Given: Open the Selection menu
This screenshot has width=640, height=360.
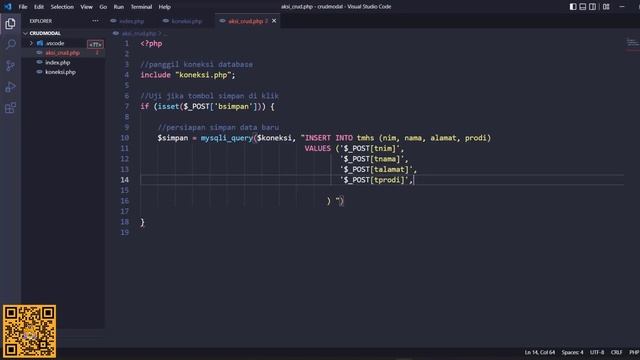Looking at the screenshot, I should tap(62, 7).
